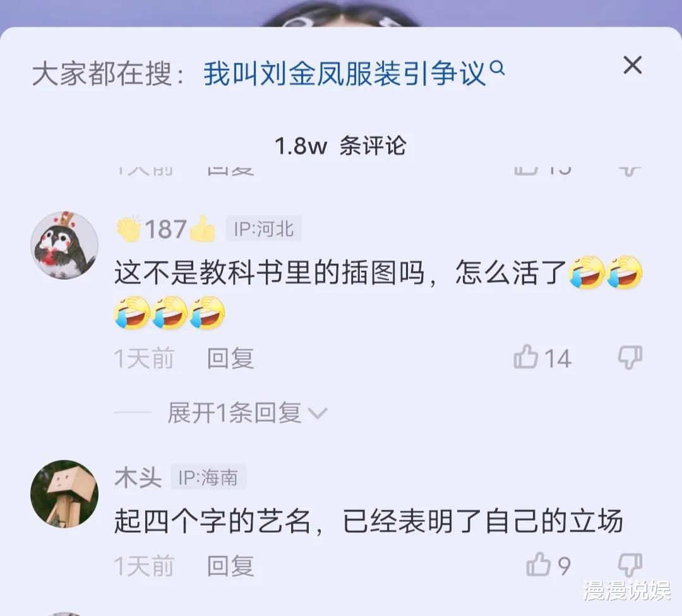Reply to 木头's comment

pyautogui.click(x=230, y=566)
